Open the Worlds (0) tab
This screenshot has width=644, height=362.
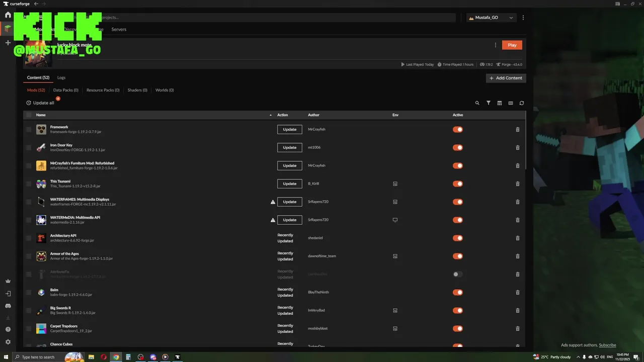click(x=165, y=90)
